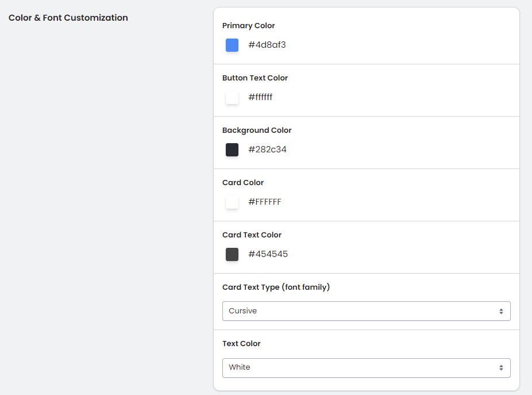Click the Primary Color label
Screen dimensions: 532x395
pos(248,26)
